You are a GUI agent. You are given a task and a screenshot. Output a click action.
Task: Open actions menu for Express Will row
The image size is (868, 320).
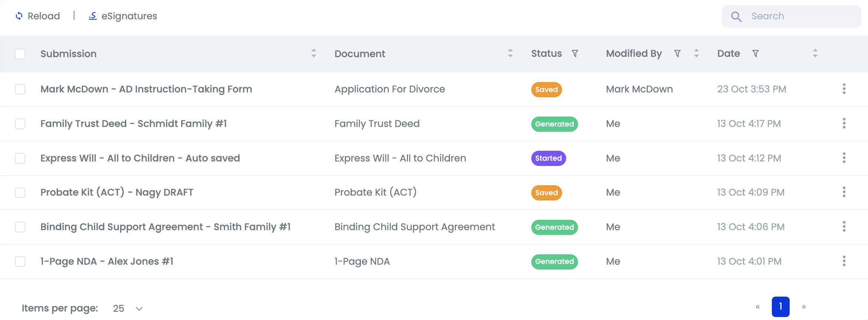point(844,158)
